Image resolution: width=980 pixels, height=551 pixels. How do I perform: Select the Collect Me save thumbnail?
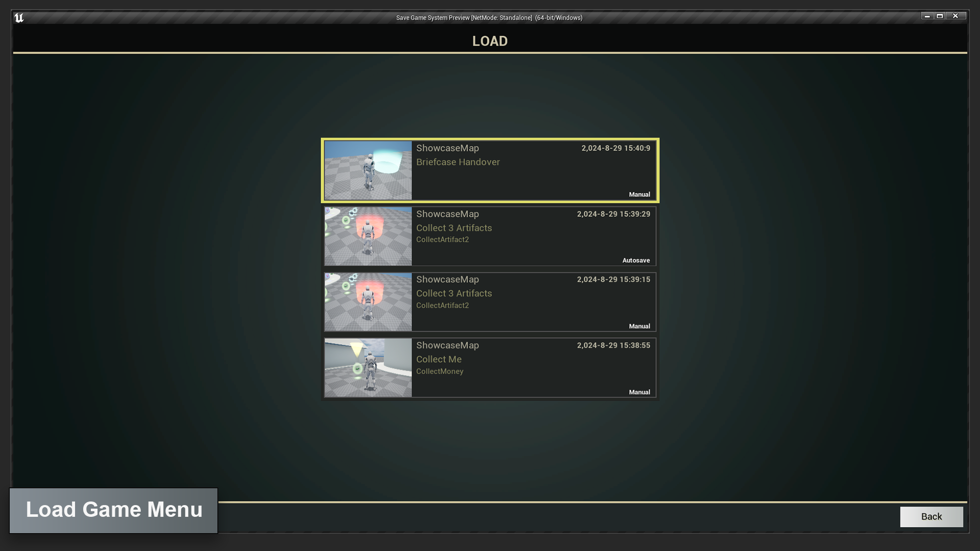pos(368,368)
